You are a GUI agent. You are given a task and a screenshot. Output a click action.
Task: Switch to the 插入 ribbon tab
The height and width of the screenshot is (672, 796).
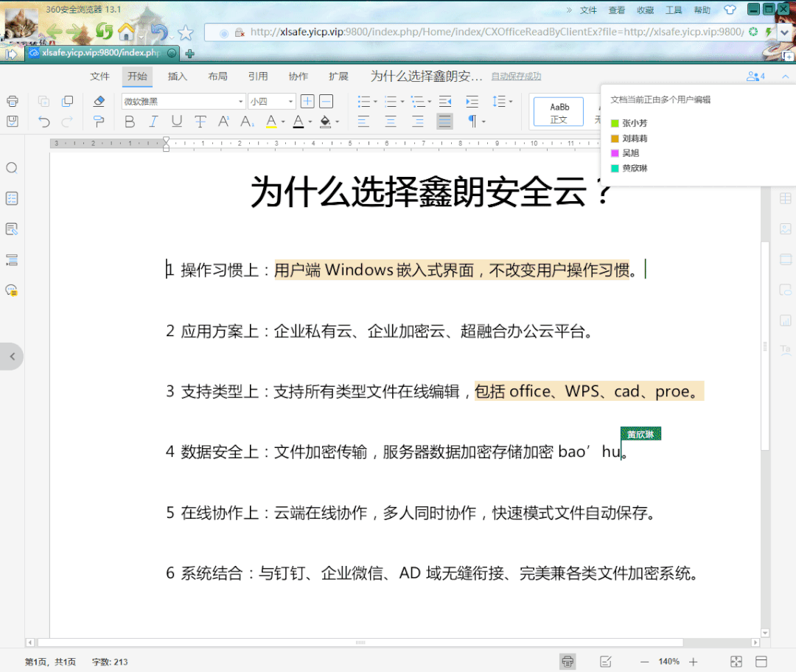[x=179, y=76]
